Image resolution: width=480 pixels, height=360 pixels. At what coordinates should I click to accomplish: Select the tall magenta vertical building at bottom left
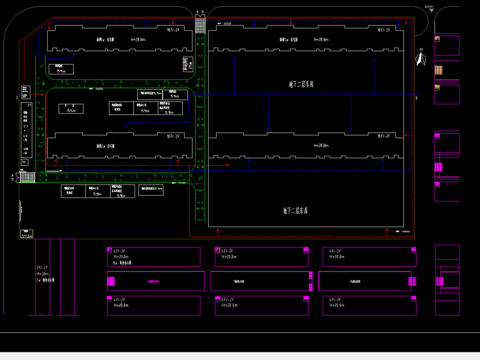(x=55, y=277)
